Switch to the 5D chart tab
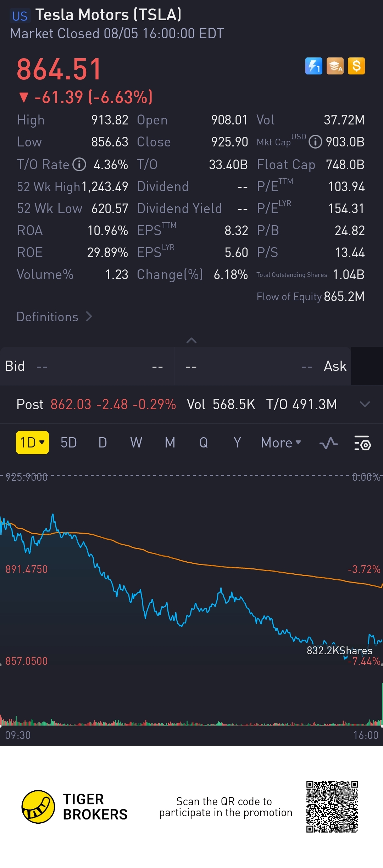This screenshot has height=868, width=383. point(69,443)
